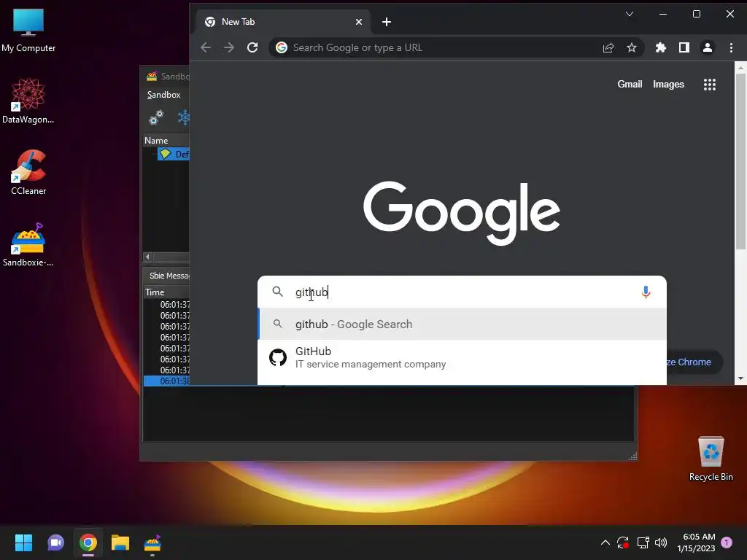Click the share page icon in address bar

coord(608,47)
